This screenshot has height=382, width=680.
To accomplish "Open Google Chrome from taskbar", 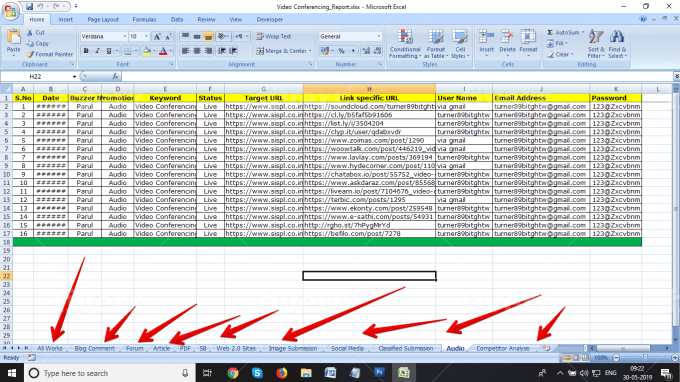I will click(x=233, y=373).
